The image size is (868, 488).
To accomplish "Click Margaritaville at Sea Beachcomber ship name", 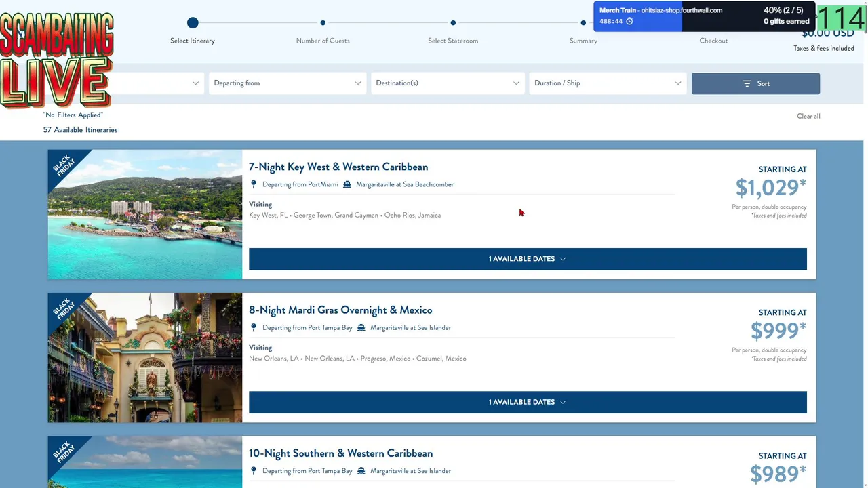I will click(x=405, y=184).
